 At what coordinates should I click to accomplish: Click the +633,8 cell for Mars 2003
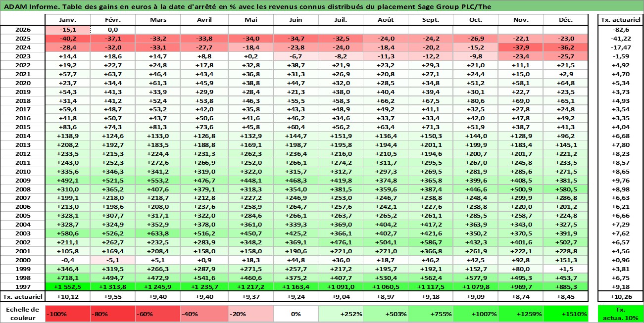(157, 233)
